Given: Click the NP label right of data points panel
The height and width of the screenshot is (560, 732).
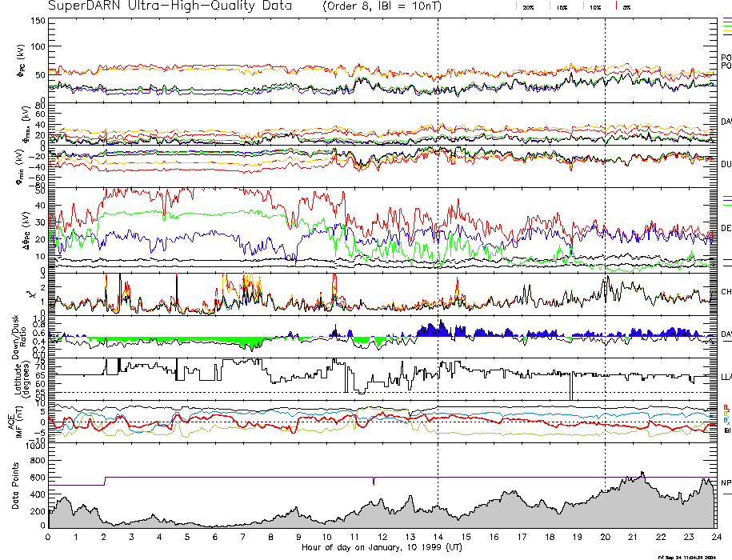Looking at the screenshot, I should click(726, 482).
